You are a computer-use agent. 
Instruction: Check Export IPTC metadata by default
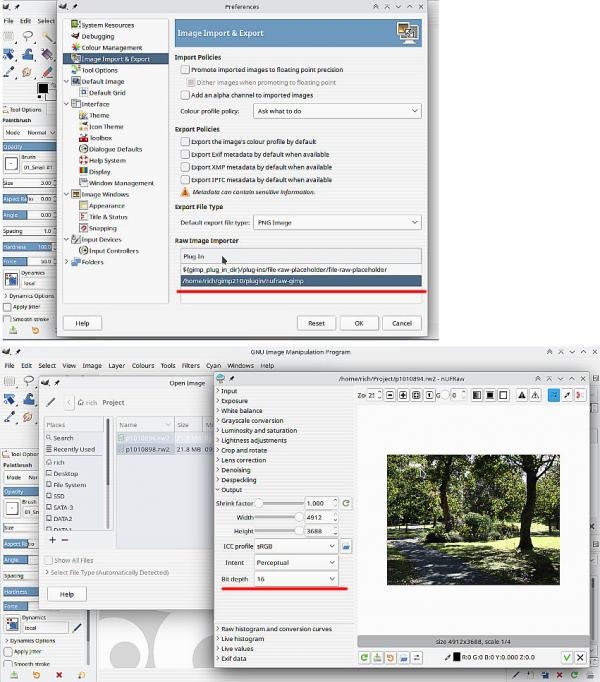185,179
